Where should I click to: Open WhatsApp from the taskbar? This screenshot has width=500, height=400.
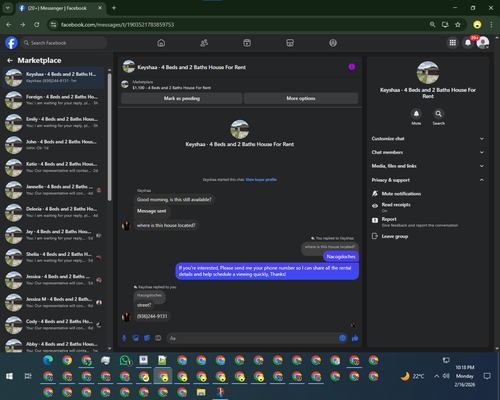click(x=125, y=360)
